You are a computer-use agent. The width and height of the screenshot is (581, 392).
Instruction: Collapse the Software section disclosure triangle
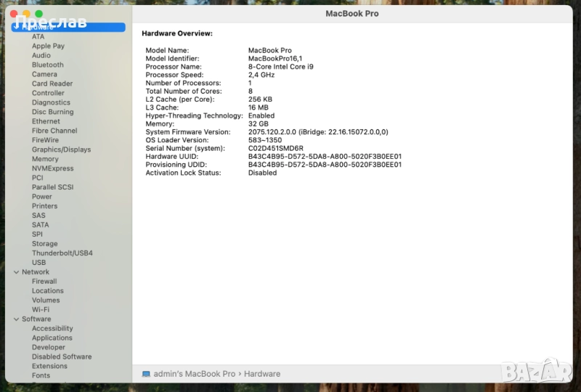[x=15, y=319]
